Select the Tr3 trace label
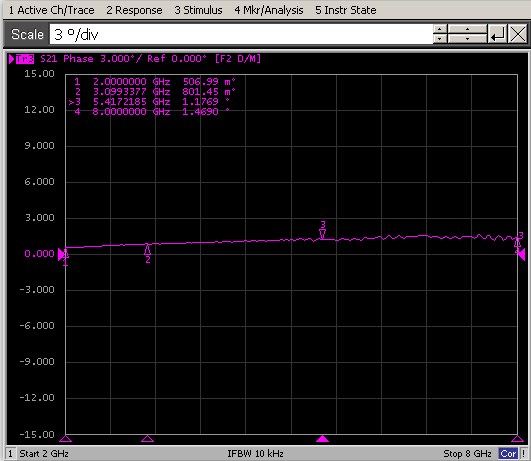Viewport: 531px width, 461px height. coord(25,59)
